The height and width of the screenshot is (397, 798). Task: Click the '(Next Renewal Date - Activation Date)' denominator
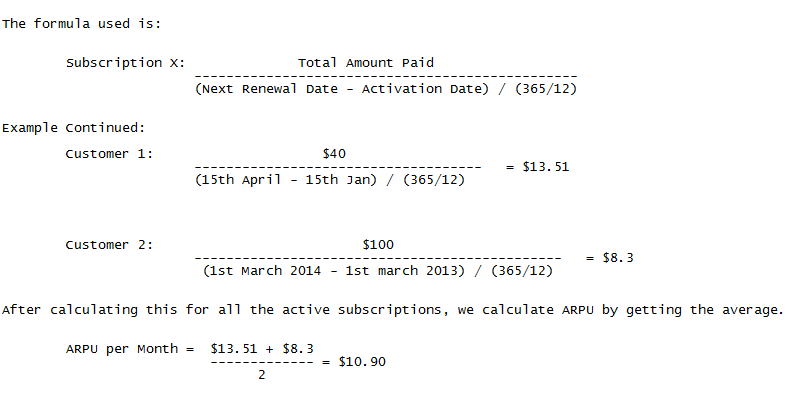[341, 89]
